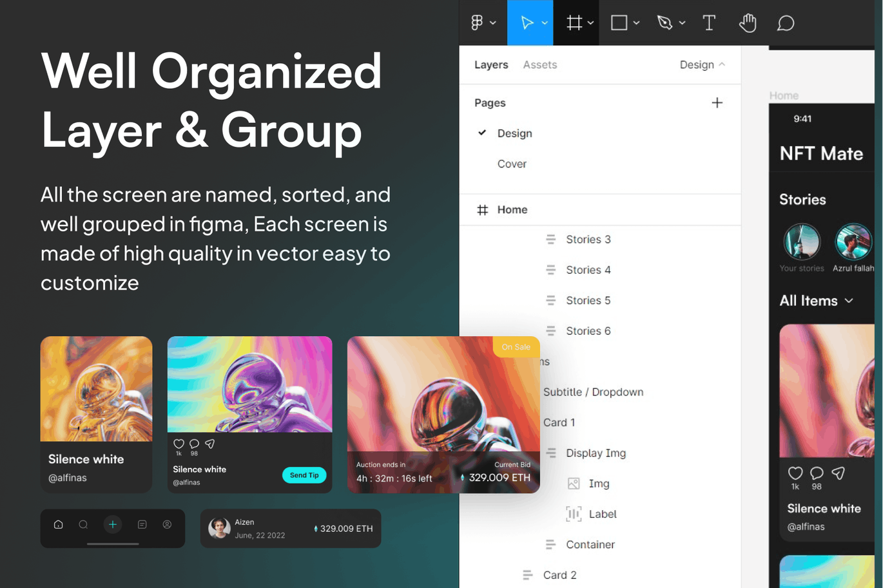This screenshot has width=883, height=588.
Task: Select the Comment tool
Action: tap(785, 23)
